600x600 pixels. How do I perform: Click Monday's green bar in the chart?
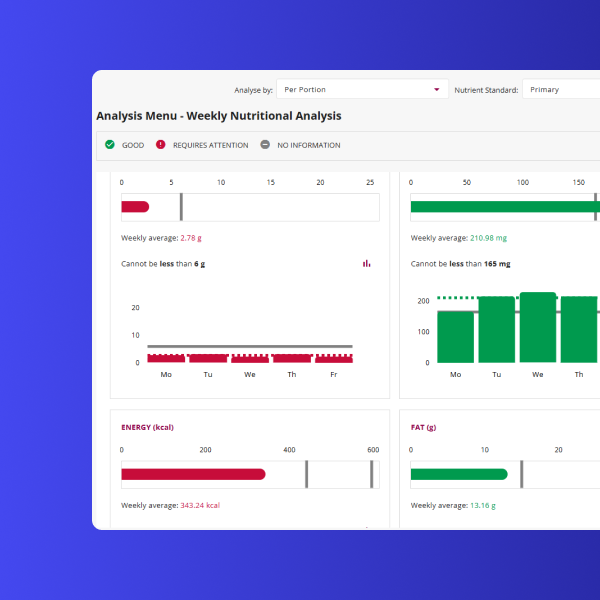(x=456, y=336)
